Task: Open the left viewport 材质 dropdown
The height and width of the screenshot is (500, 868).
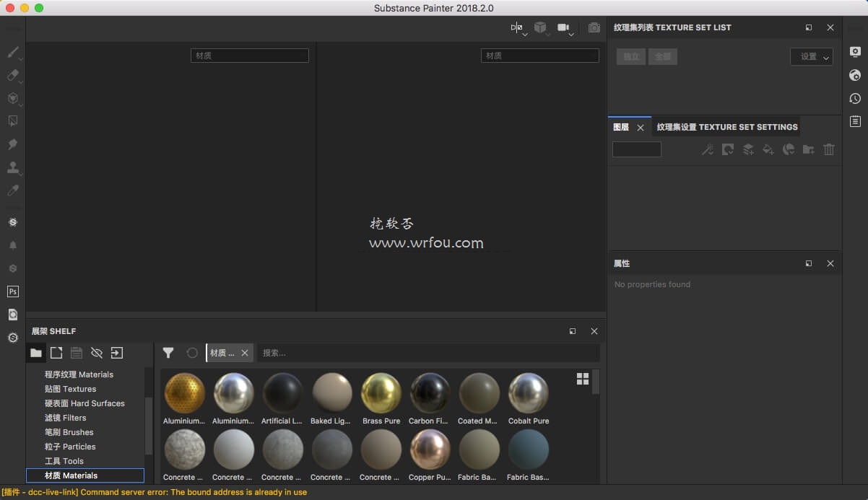Action: tap(250, 56)
